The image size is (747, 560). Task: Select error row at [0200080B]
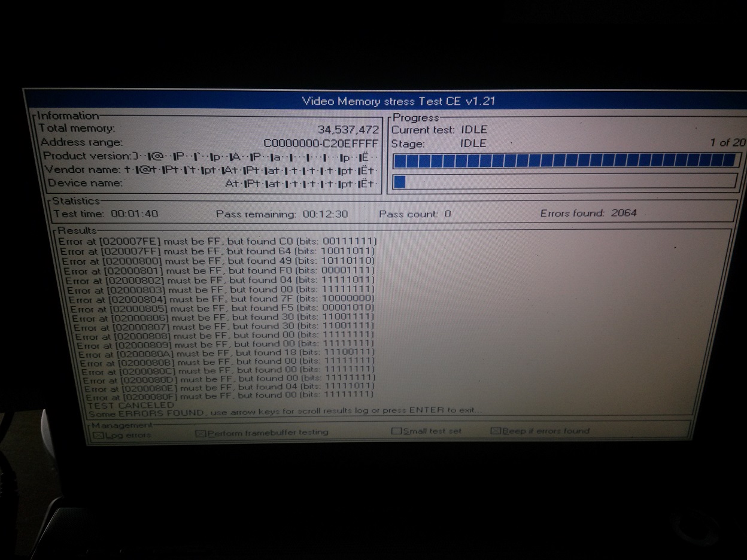click(228, 362)
